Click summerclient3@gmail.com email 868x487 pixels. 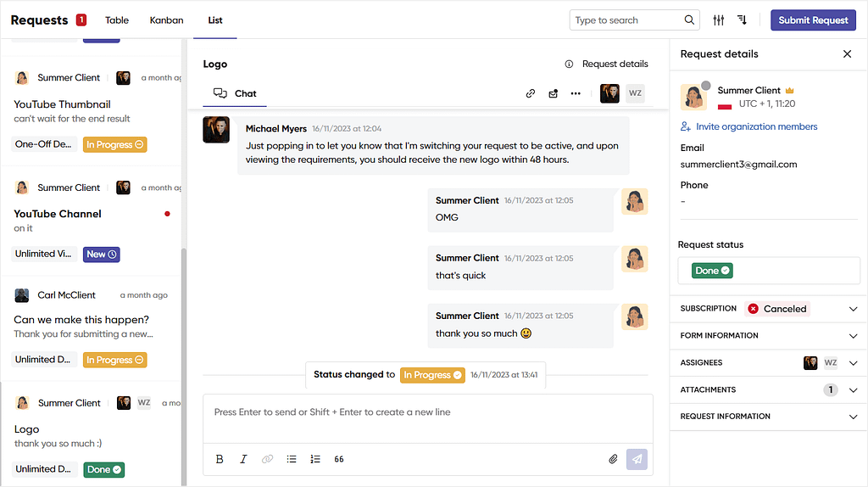click(x=738, y=164)
